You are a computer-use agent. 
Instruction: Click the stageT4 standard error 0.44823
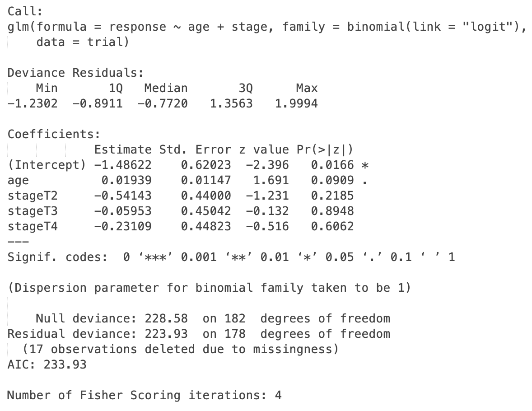pyautogui.click(x=206, y=226)
